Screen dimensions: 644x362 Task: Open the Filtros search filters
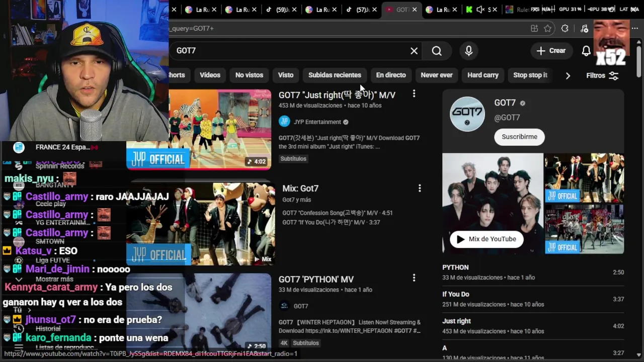[602, 75]
